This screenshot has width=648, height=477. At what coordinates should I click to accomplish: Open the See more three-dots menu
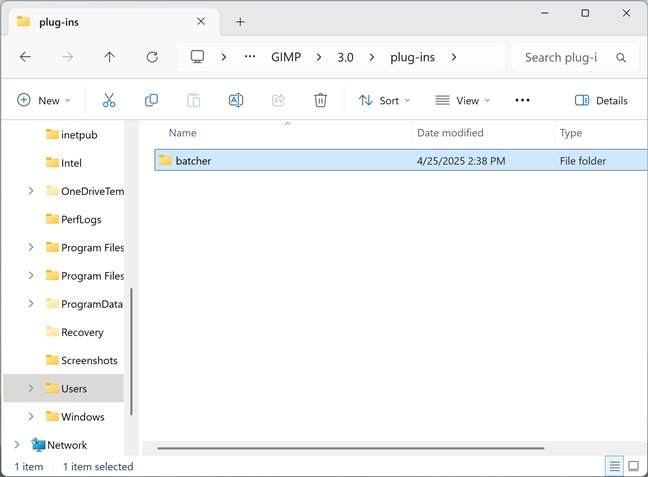point(522,100)
